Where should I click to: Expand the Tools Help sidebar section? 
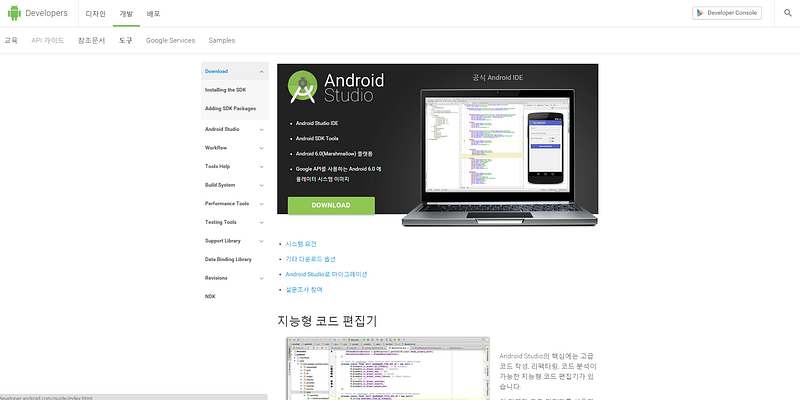[x=261, y=167]
